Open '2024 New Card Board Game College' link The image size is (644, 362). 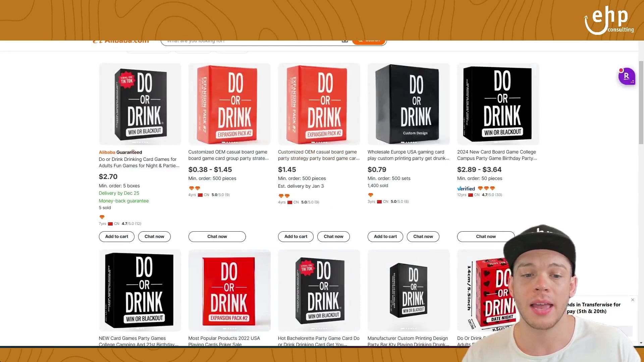[x=497, y=155]
